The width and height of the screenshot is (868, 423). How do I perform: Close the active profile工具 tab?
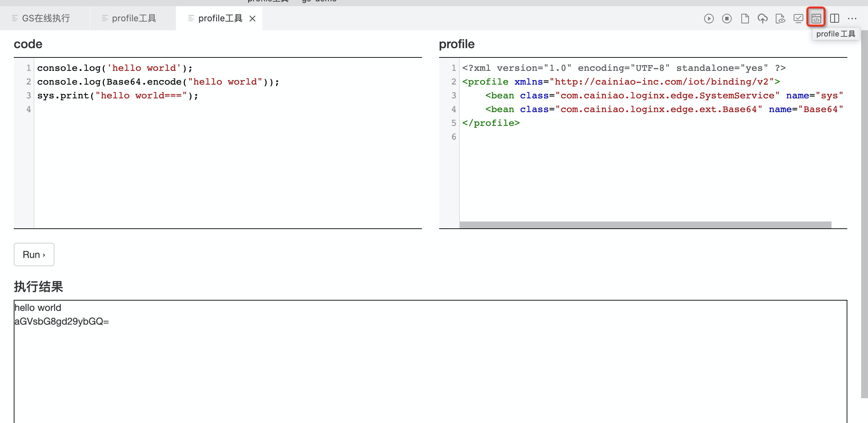tap(252, 19)
